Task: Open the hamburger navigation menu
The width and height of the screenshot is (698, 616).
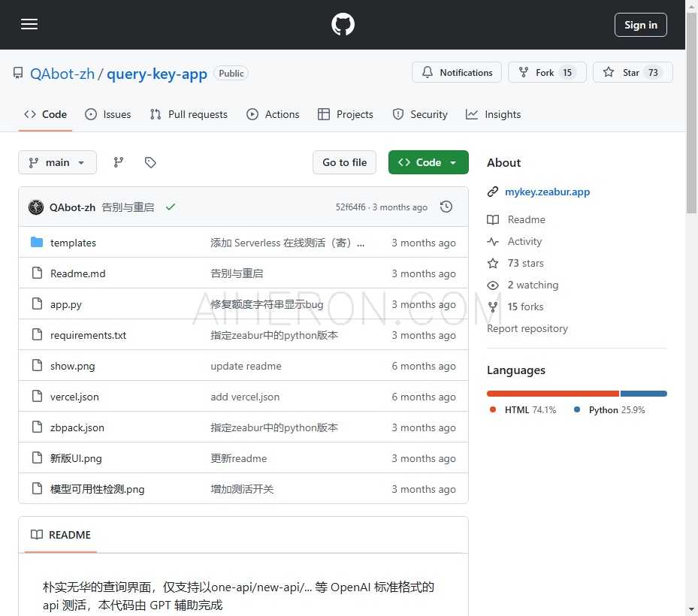Action: click(x=29, y=25)
